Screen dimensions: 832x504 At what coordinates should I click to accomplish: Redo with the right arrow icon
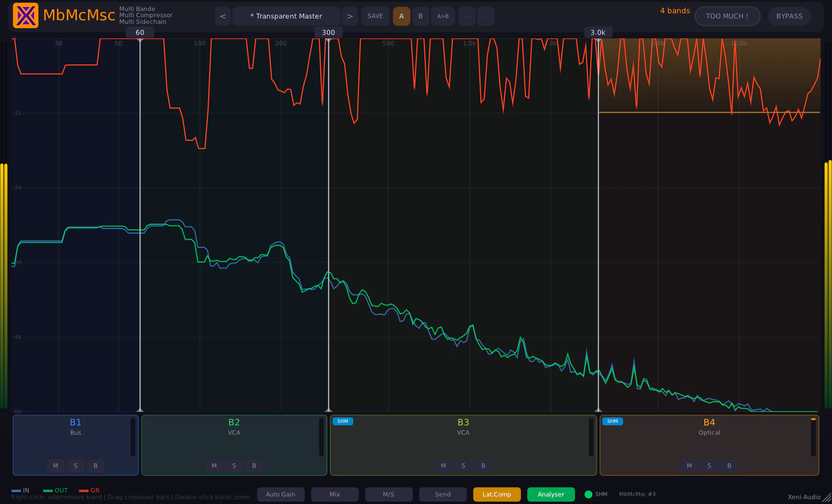pos(486,16)
